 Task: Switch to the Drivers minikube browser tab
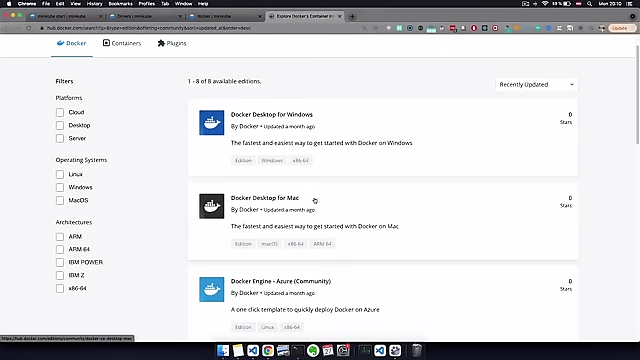point(145,16)
